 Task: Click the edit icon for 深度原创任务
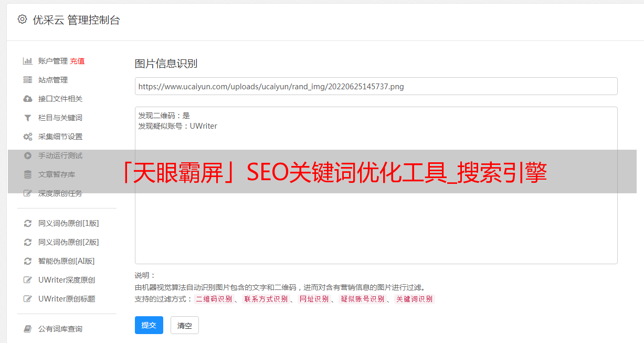click(28, 193)
